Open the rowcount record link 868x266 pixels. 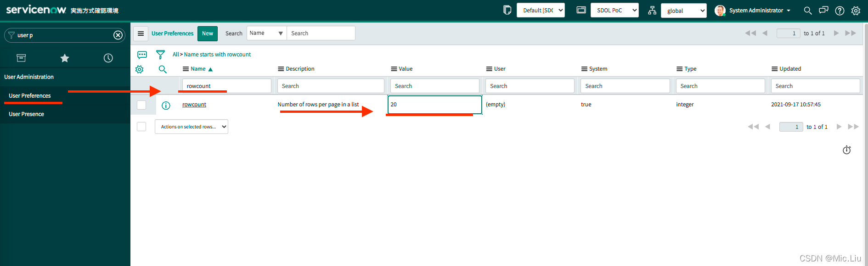[x=194, y=105]
